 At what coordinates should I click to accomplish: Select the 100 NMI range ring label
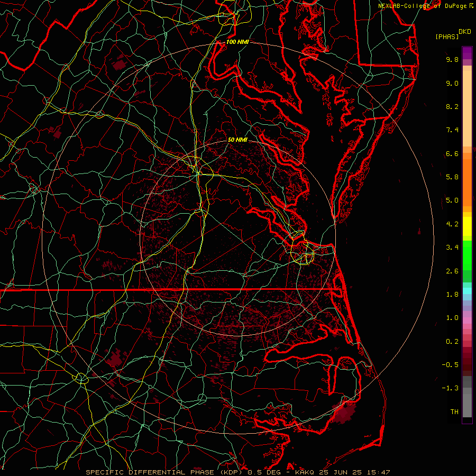click(x=237, y=42)
